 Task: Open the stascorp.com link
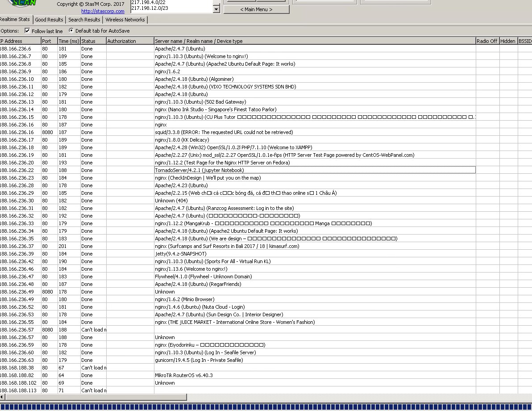point(103,11)
